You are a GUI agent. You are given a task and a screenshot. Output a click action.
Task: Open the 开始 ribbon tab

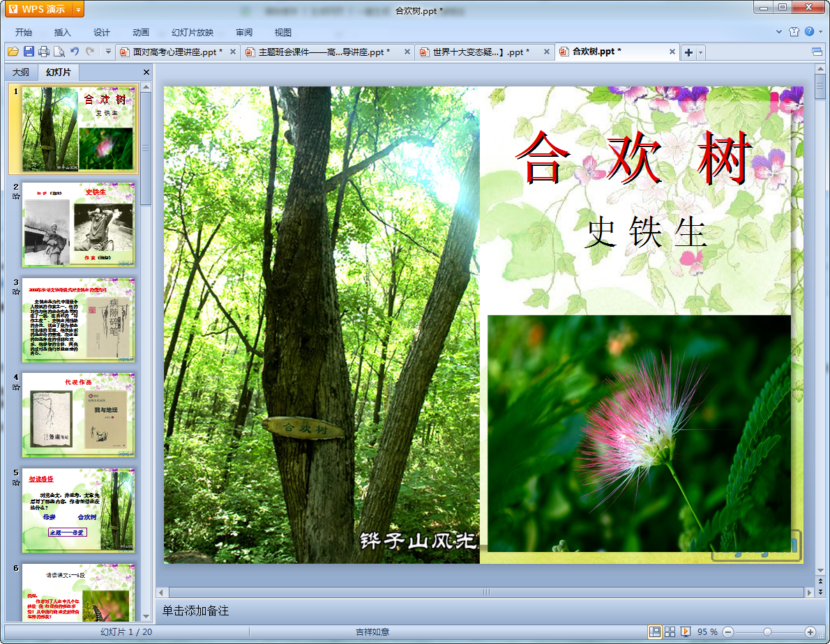[x=23, y=32]
